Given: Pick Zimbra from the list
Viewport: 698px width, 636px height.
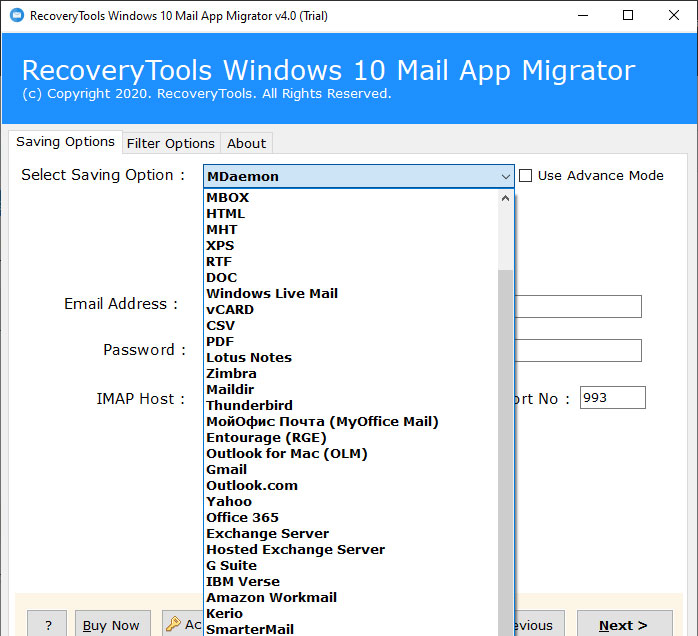Looking at the screenshot, I should click(351, 374).
